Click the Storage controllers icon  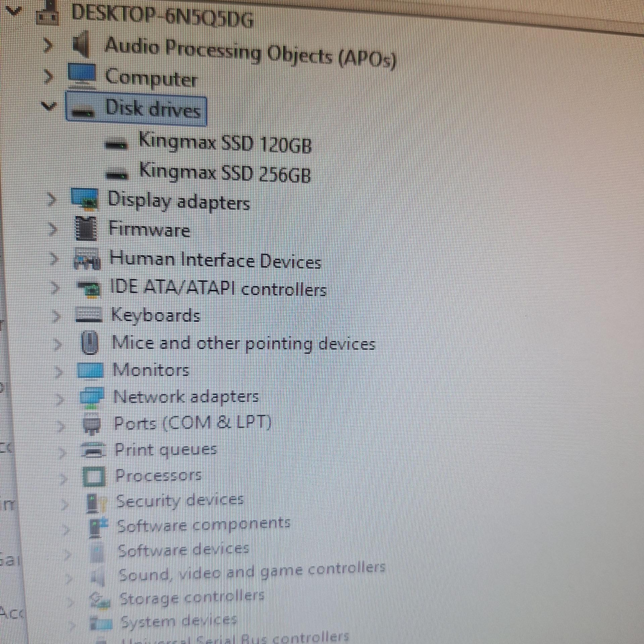100,602
